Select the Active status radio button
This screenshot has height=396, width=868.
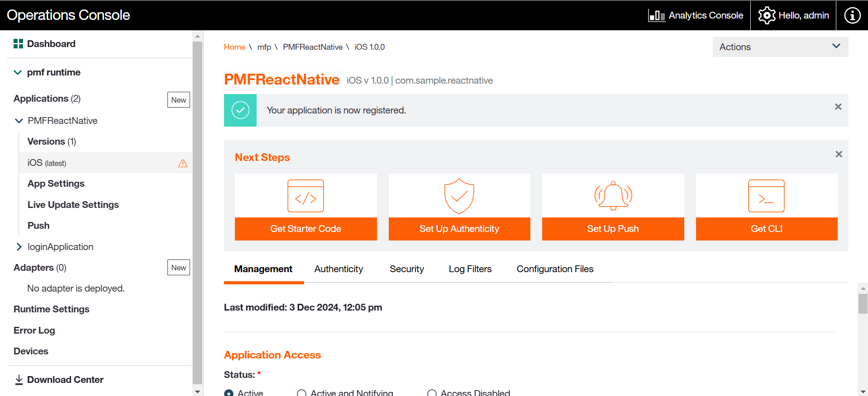(229, 393)
